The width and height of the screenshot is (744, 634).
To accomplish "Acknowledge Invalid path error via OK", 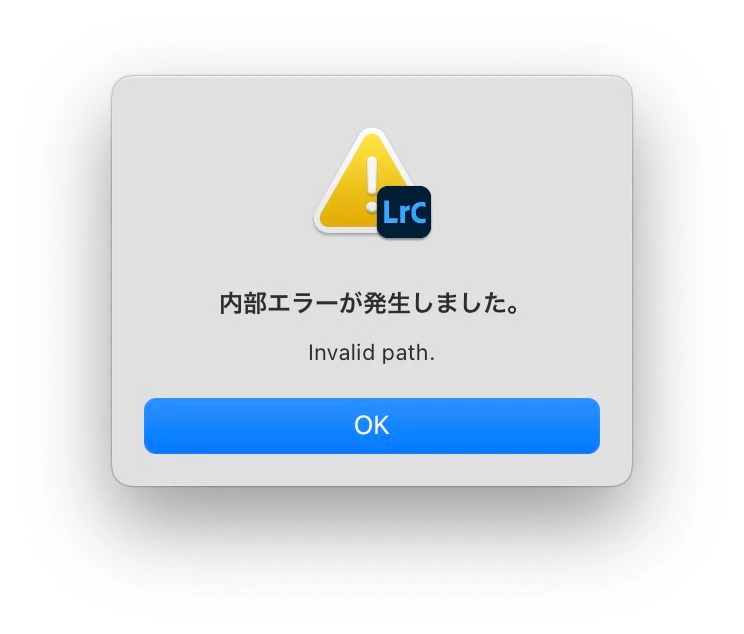I will click(x=372, y=426).
